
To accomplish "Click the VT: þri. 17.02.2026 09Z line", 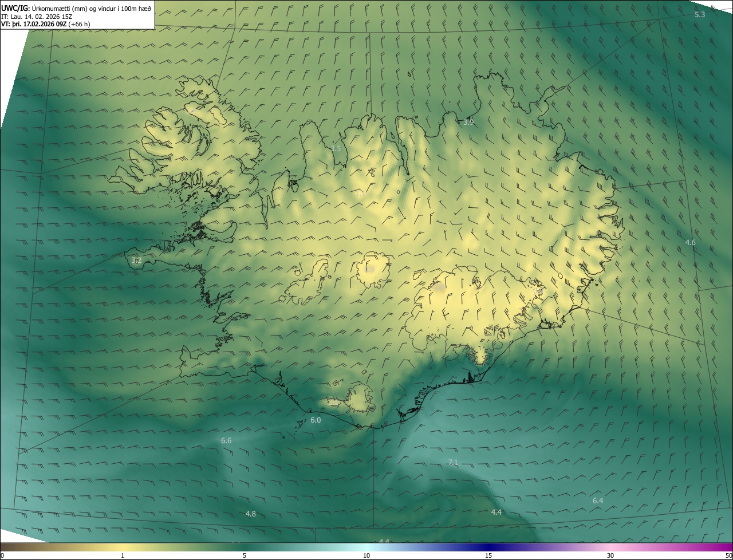I will coord(45,24).
